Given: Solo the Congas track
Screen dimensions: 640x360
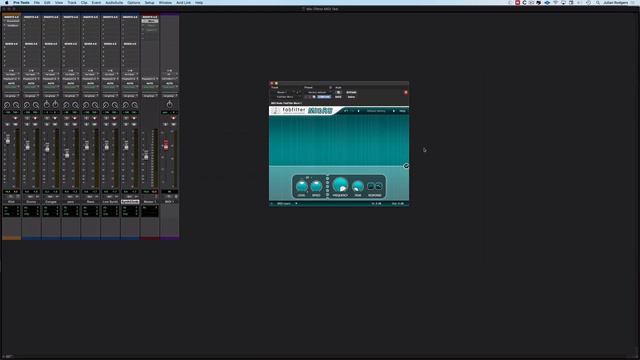Looking at the screenshot, I should point(47,124).
